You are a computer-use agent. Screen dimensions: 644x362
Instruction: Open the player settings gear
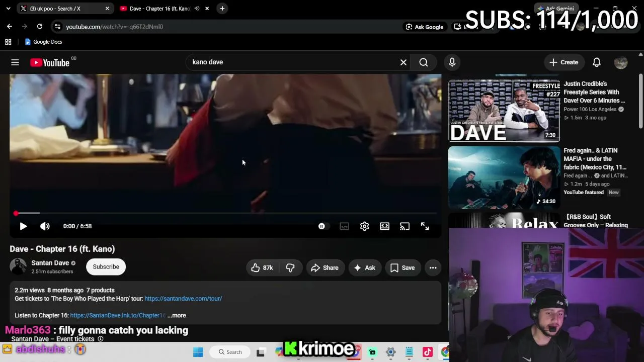(364, 226)
